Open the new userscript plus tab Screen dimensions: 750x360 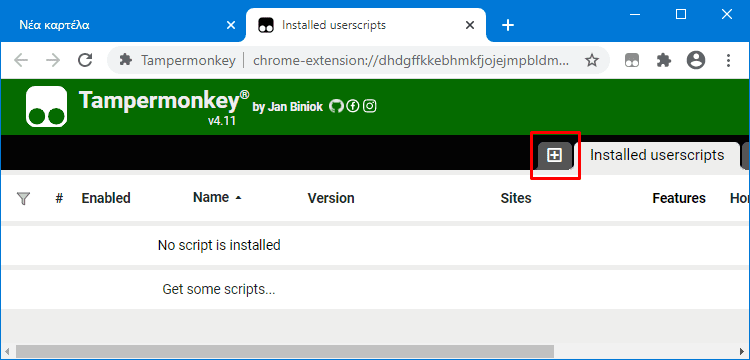[554, 155]
